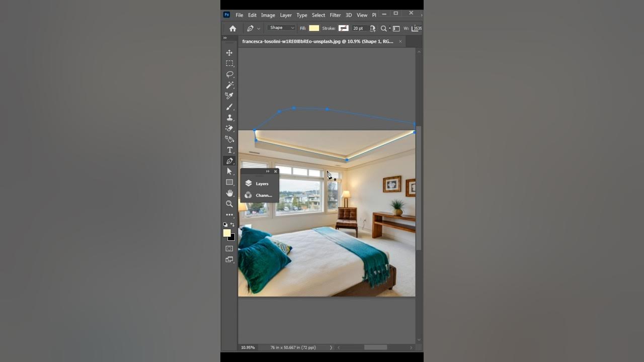Image resolution: width=644 pixels, height=362 pixels.
Task: Click the Photoshop Ps logo icon
Action: pos(227,15)
